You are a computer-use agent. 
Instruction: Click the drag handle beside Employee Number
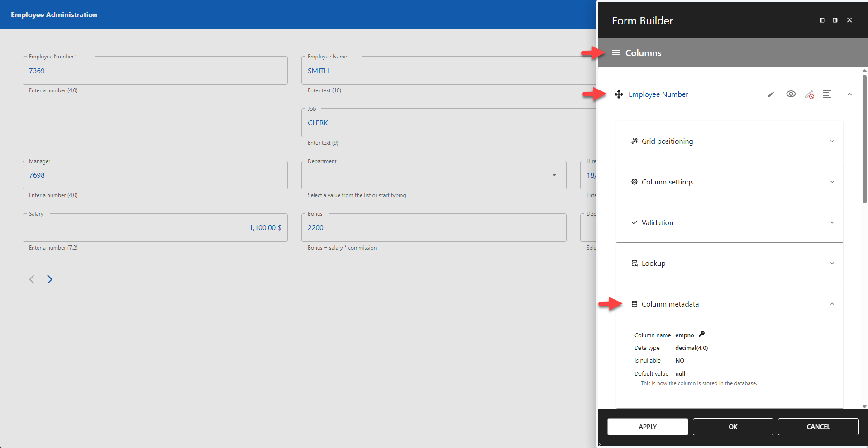point(619,94)
